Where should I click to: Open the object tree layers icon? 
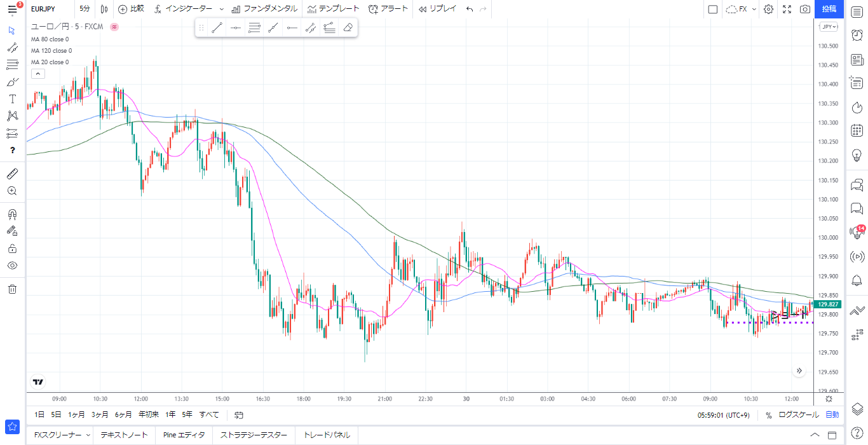[x=857, y=409]
